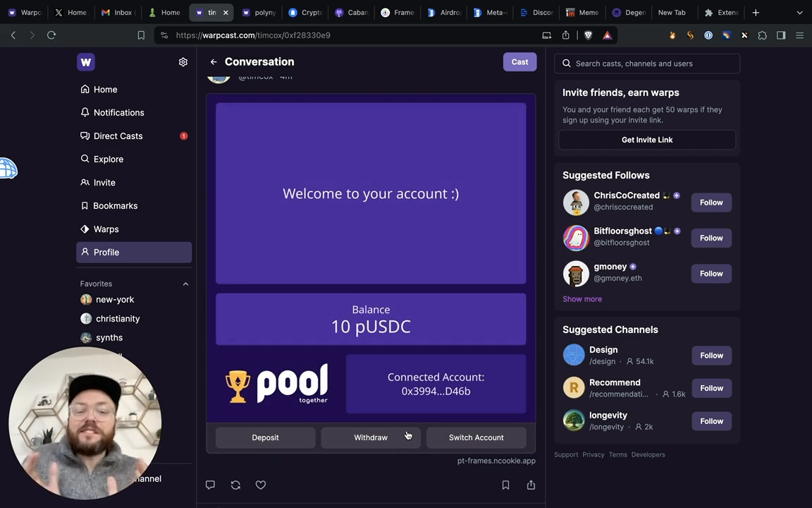Reload the page in browser toolbar

[x=51, y=35]
